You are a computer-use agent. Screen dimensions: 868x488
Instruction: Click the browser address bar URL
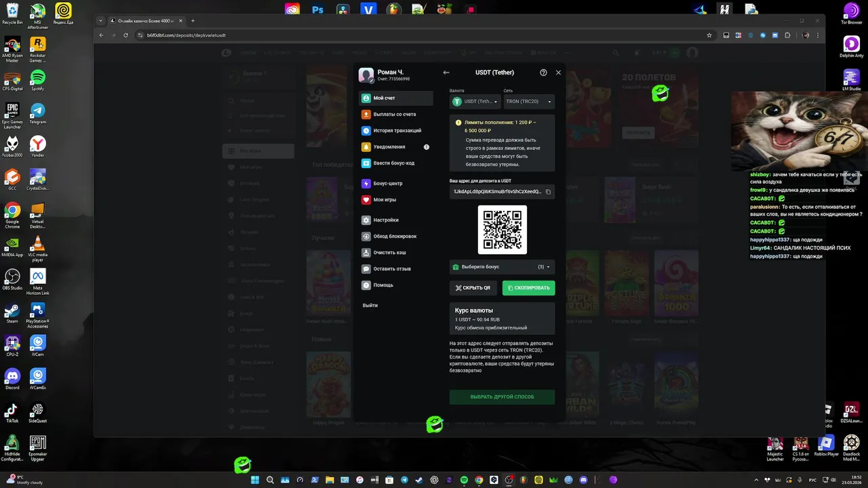pyautogui.click(x=186, y=35)
